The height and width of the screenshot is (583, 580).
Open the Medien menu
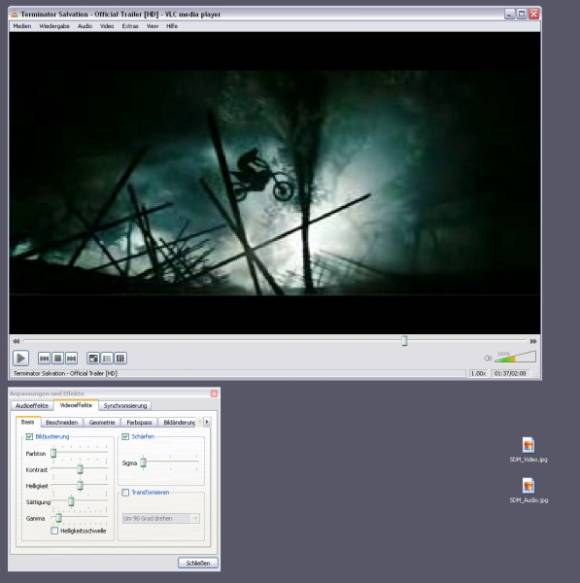click(22, 26)
